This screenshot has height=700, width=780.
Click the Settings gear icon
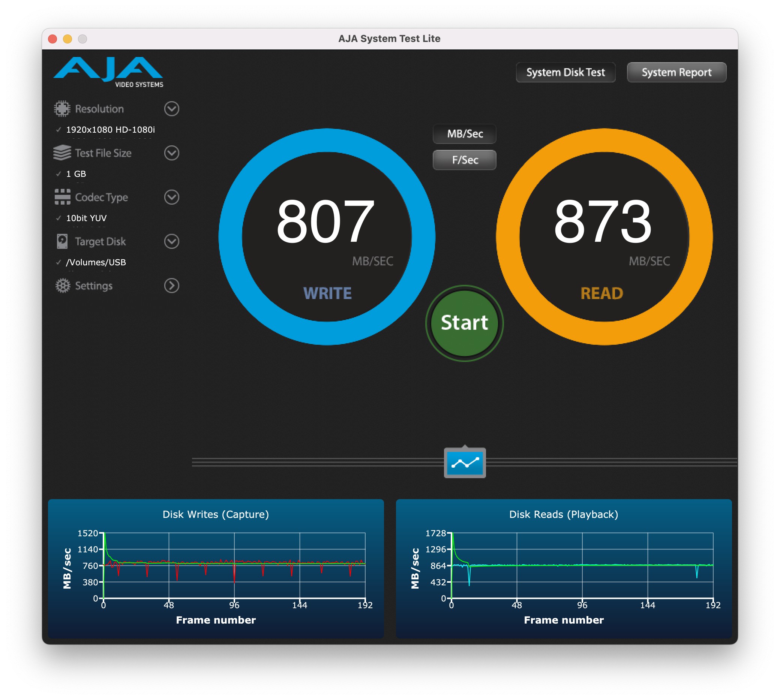(x=63, y=286)
